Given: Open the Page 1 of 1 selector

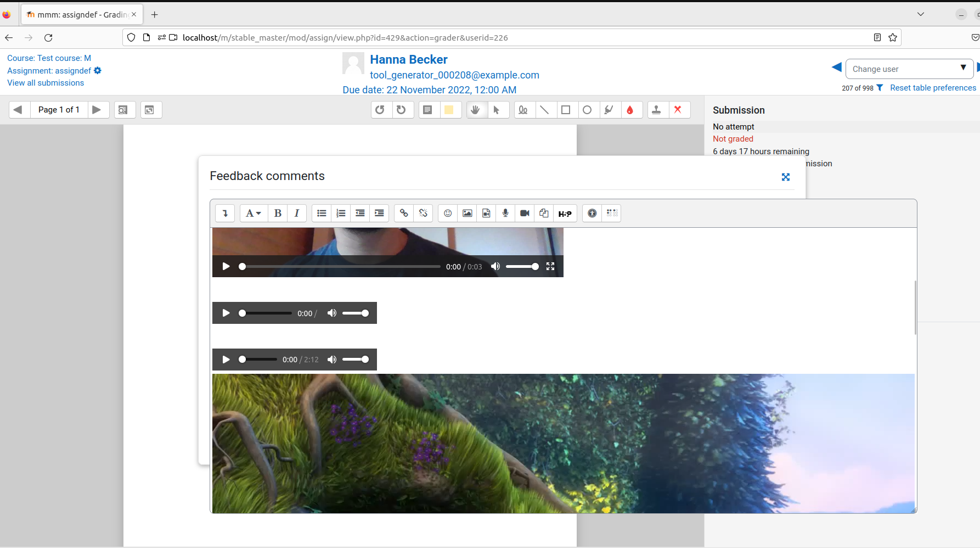Looking at the screenshot, I should (59, 110).
